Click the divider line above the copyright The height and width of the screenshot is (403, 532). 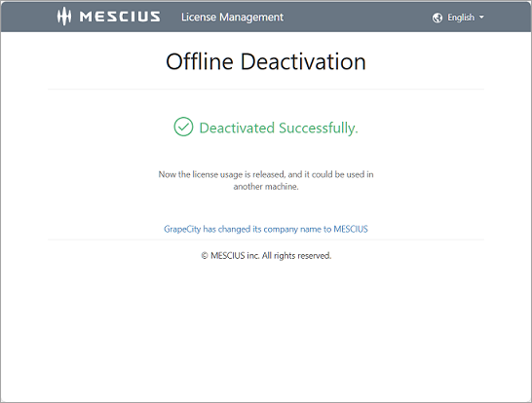point(266,239)
